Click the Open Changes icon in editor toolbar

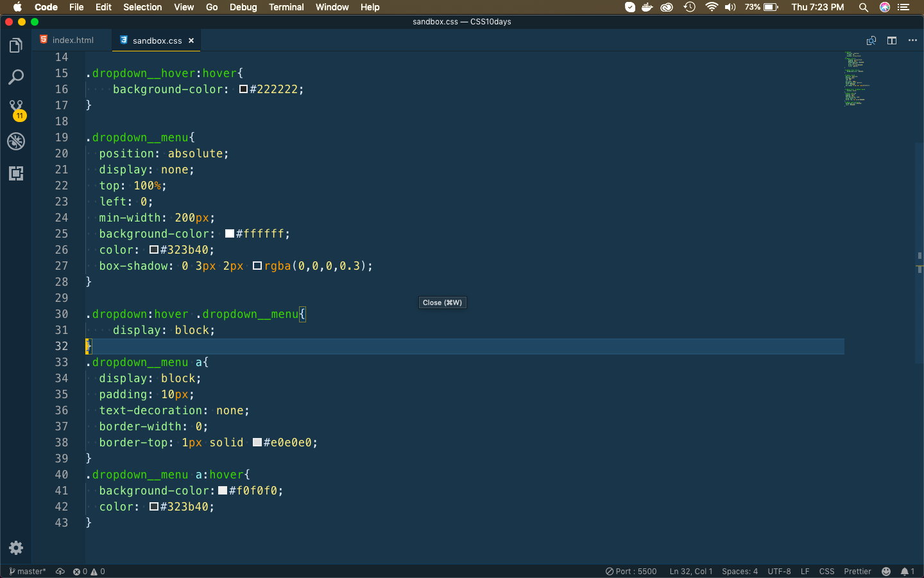pos(871,40)
